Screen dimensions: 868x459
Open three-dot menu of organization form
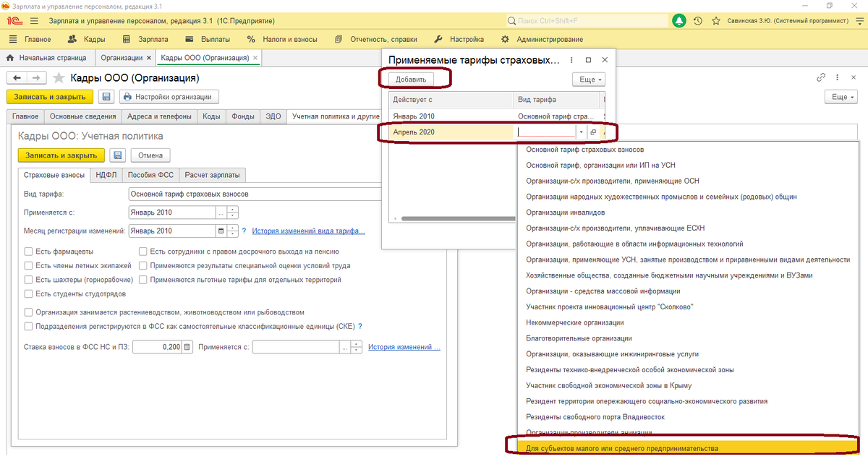click(838, 77)
